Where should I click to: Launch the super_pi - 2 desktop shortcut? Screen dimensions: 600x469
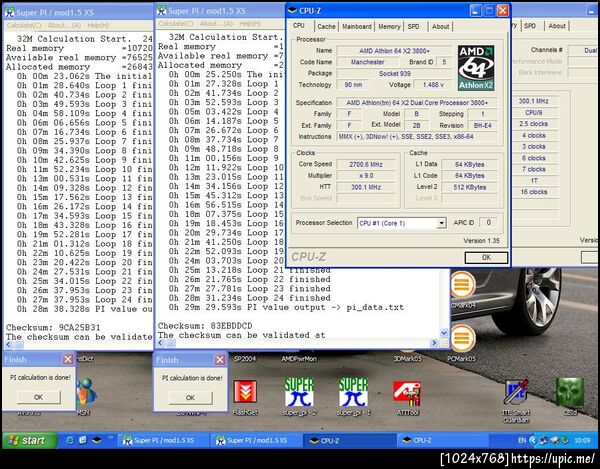coord(299,391)
